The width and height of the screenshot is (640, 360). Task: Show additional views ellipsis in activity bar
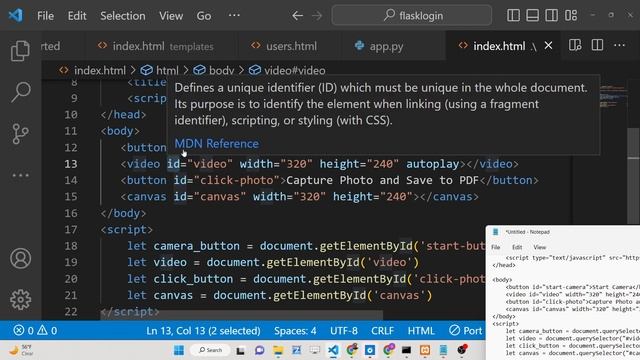[x=20, y=176]
